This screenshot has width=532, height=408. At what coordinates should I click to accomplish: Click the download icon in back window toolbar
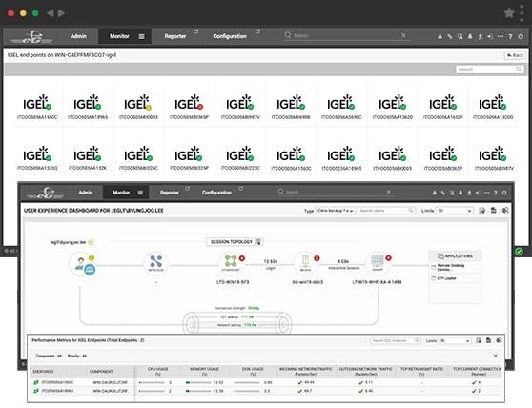(481, 36)
